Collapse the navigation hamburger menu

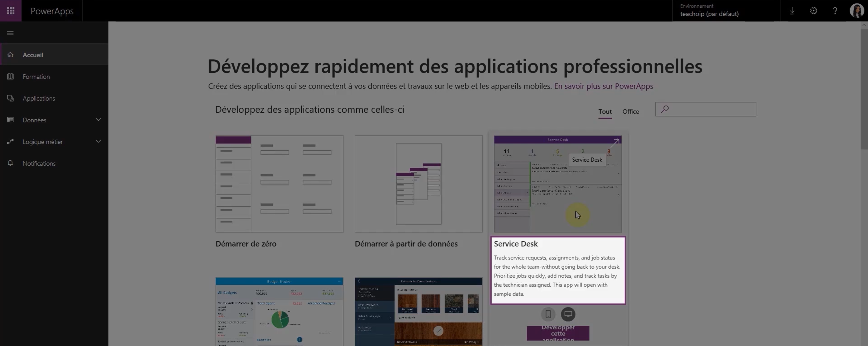[10, 33]
